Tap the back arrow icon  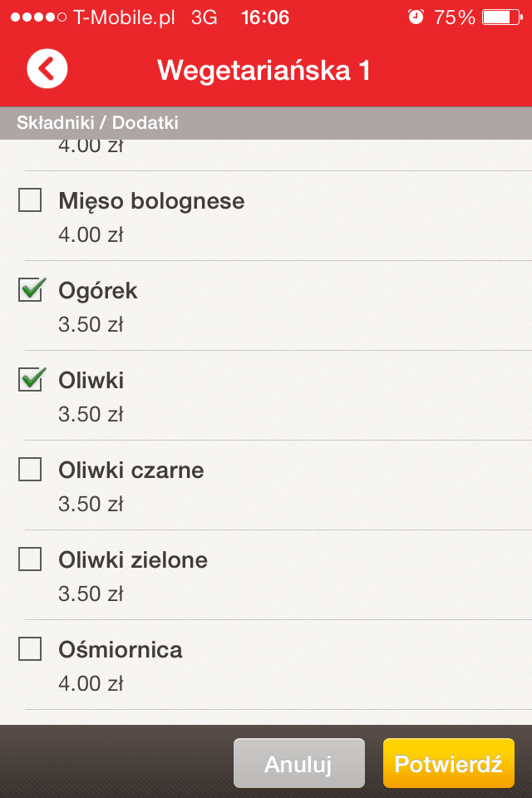click(x=47, y=69)
